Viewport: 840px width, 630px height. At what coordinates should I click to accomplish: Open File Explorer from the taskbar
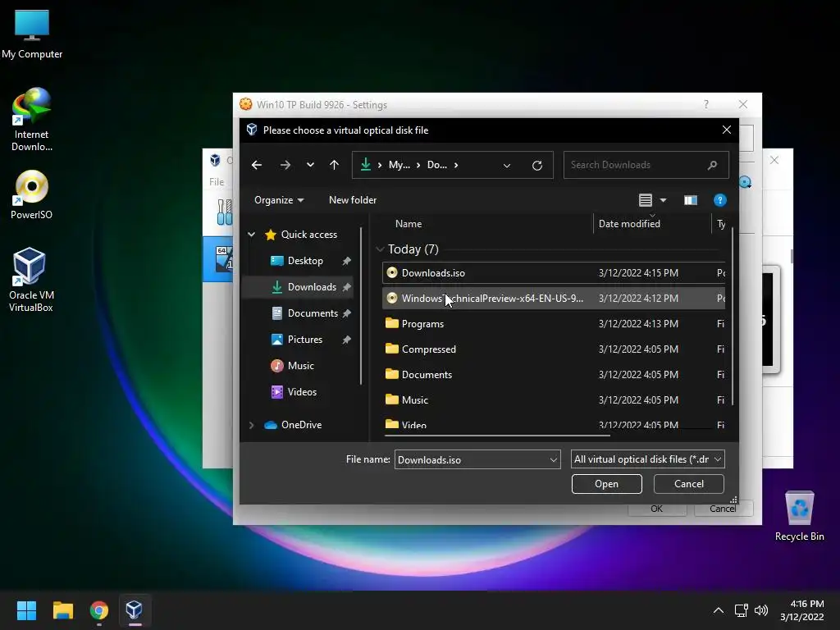63,610
